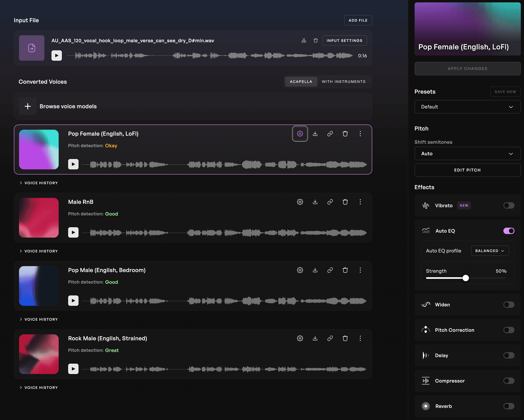Download the Pop Female (English, LoFi) voice
This screenshot has width=524, height=420.
[315, 133]
